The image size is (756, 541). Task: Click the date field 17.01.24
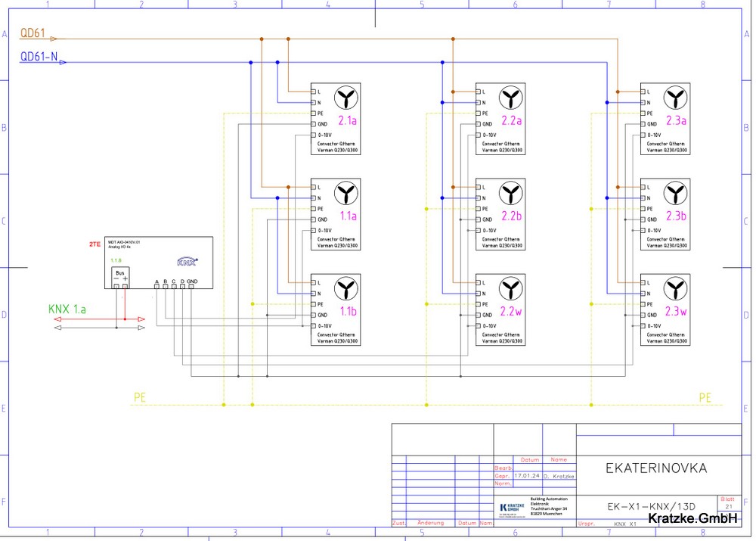point(524,477)
